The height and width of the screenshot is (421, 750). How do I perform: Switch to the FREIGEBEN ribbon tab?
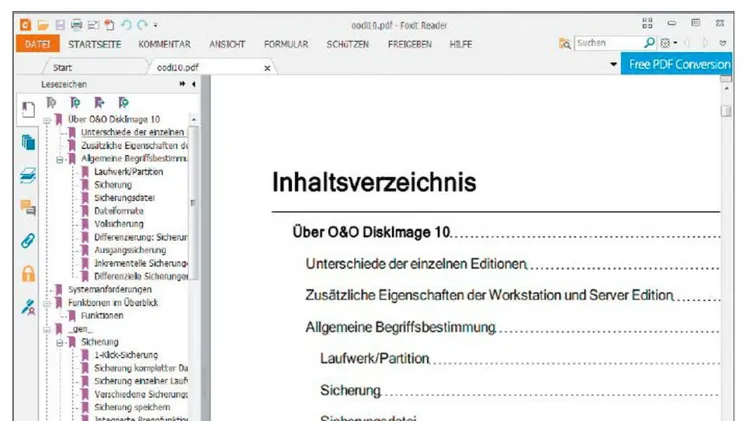point(410,44)
